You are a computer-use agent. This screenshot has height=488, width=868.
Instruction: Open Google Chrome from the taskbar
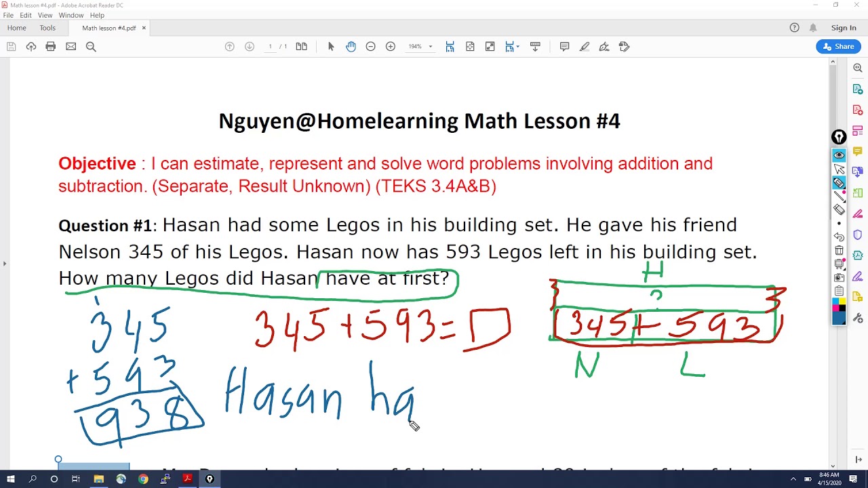(143, 479)
